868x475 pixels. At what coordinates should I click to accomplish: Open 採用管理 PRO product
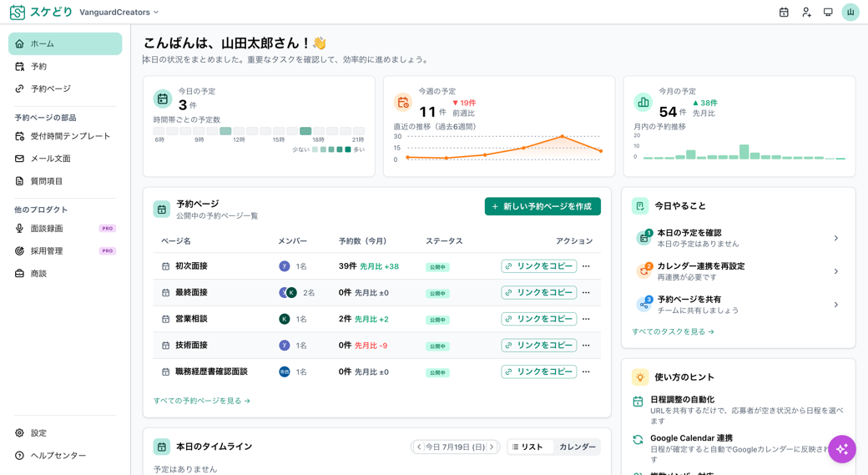coord(65,250)
